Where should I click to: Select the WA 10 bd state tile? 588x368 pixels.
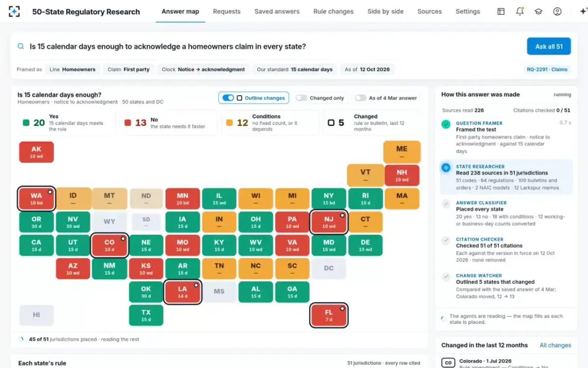(x=36, y=198)
